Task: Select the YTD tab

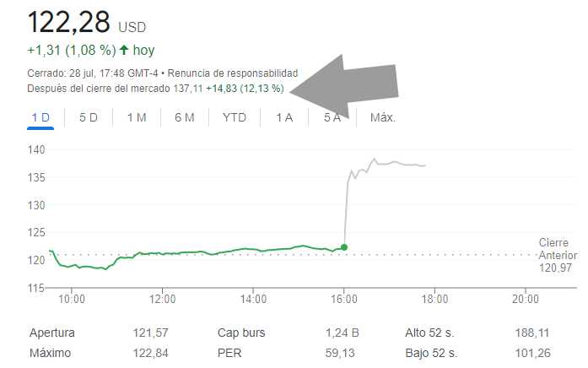Action: 235,117
